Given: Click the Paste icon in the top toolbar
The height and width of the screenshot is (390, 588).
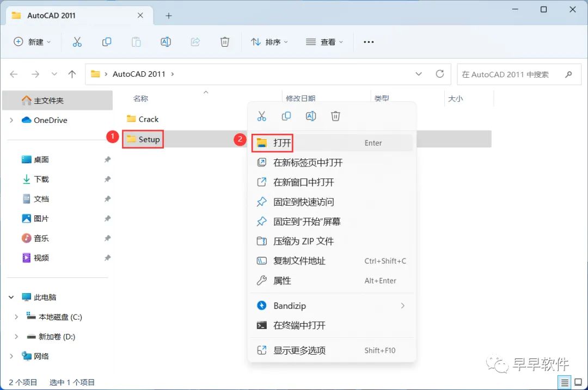Looking at the screenshot, I should coord(136,42).
